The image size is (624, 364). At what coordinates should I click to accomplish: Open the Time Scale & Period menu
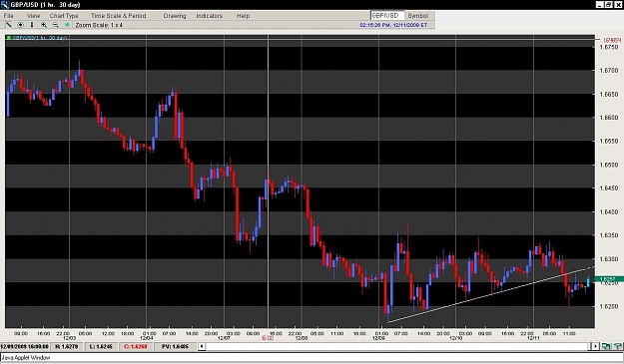point(118,16)
